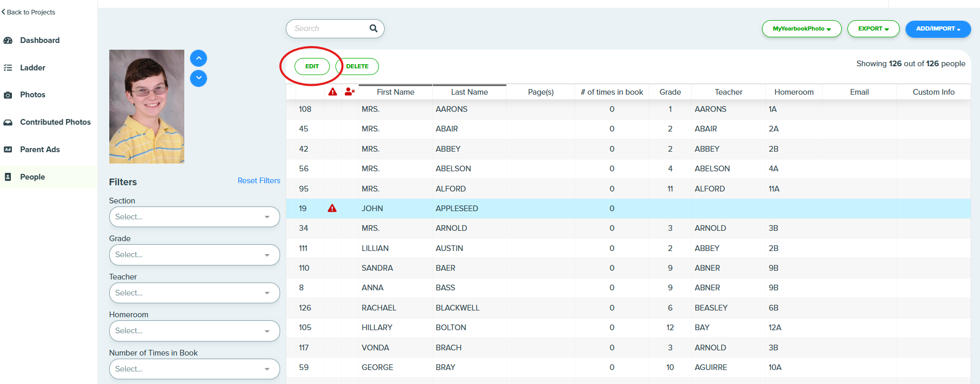Go to next person with down arrow

click(x=198, y=78)
